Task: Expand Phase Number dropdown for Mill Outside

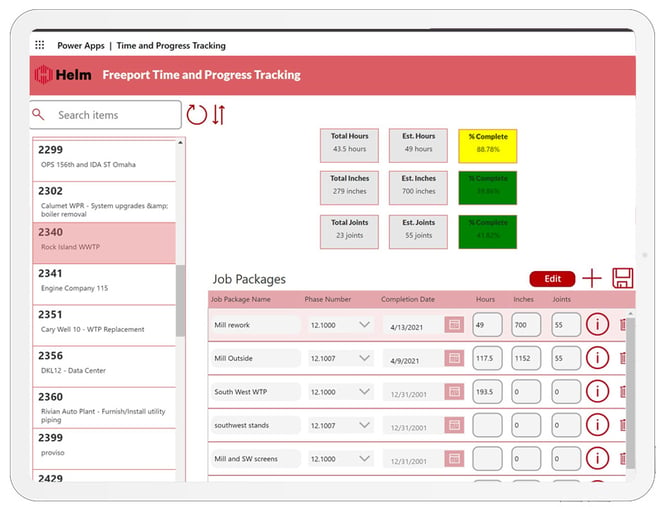Action: tap(365, 358)
